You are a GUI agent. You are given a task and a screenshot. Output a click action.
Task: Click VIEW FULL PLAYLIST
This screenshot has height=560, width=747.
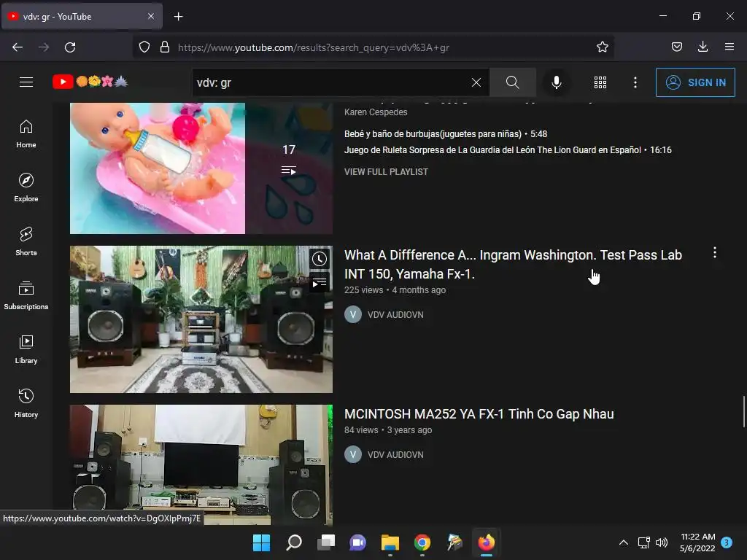click(386, 172)
